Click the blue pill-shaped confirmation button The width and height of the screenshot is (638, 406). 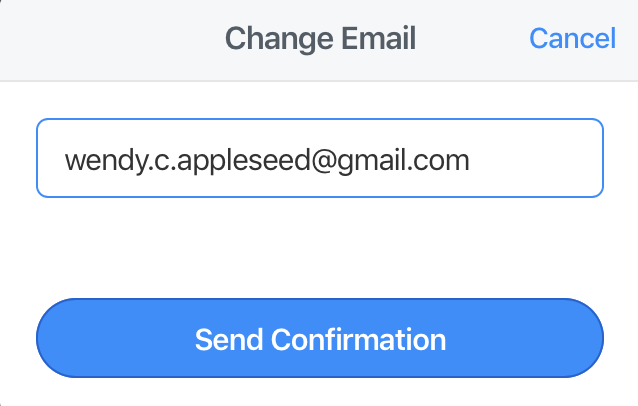320,338
